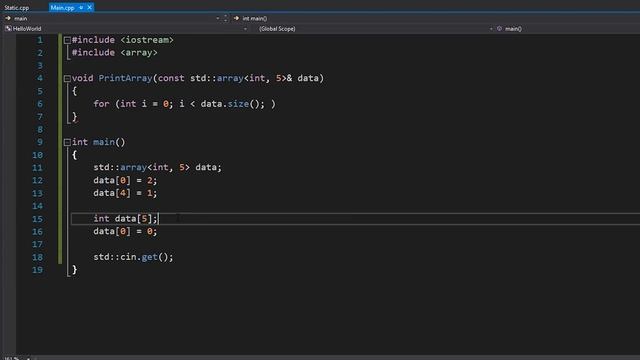Click the 'PrintArray' function name
This screenshot has width=640, height=360.
coord(125,78)
